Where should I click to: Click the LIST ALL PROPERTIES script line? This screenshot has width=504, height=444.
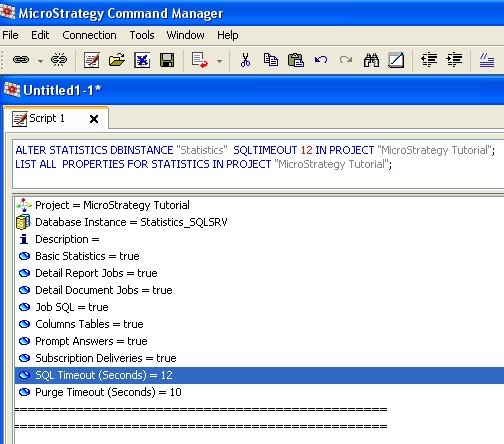[204, 164]
